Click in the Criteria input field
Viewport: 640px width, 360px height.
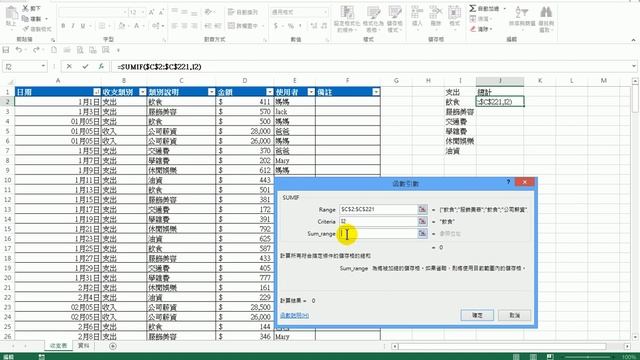pos(378,222)
